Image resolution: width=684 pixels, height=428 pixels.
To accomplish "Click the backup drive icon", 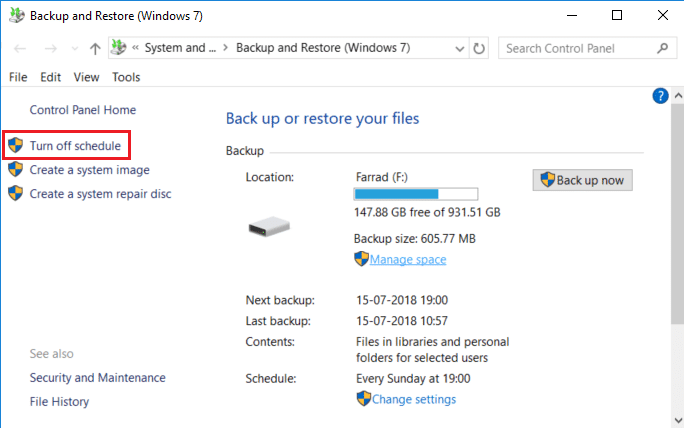I will [268, 227].
